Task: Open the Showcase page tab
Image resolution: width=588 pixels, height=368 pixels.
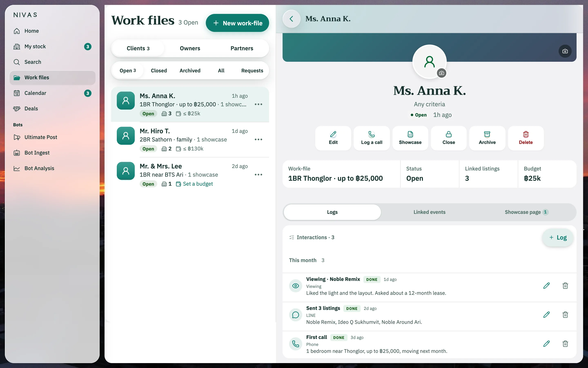Action: (527, 212)
